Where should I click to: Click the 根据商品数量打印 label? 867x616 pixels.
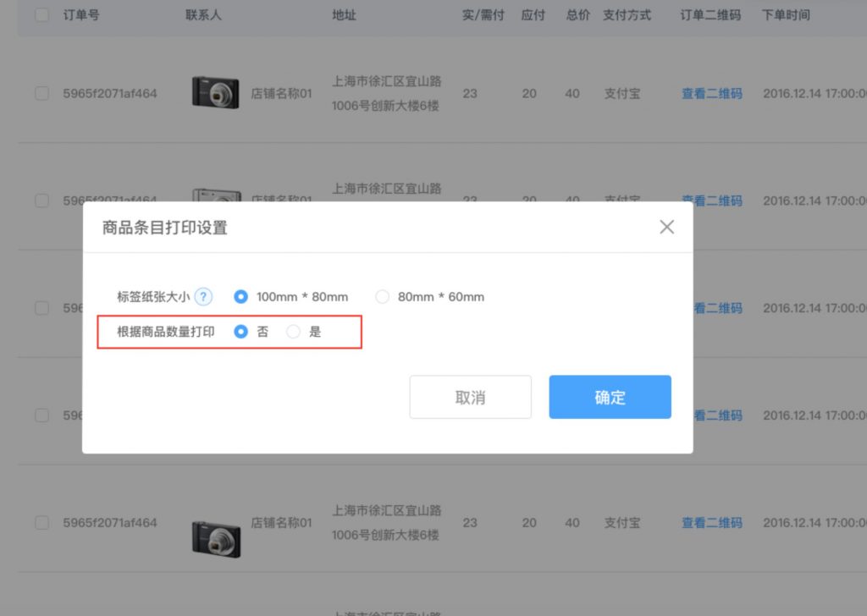pyautogui.click(x=165, y=332)
